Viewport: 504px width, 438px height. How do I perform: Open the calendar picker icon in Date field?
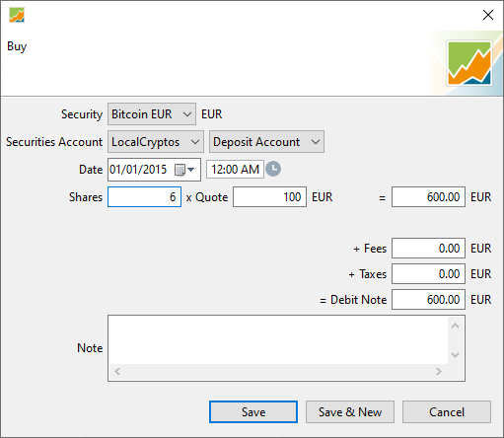tap(183, 170)
